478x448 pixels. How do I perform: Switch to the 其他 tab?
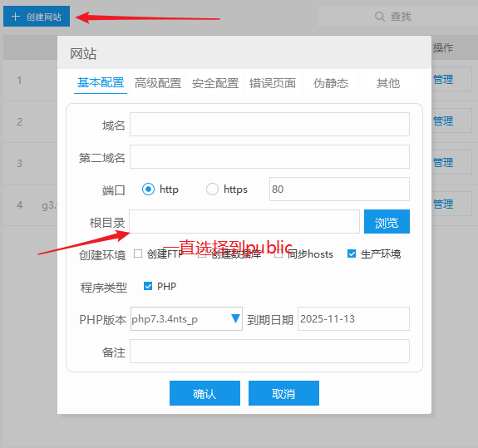[387, 83]
